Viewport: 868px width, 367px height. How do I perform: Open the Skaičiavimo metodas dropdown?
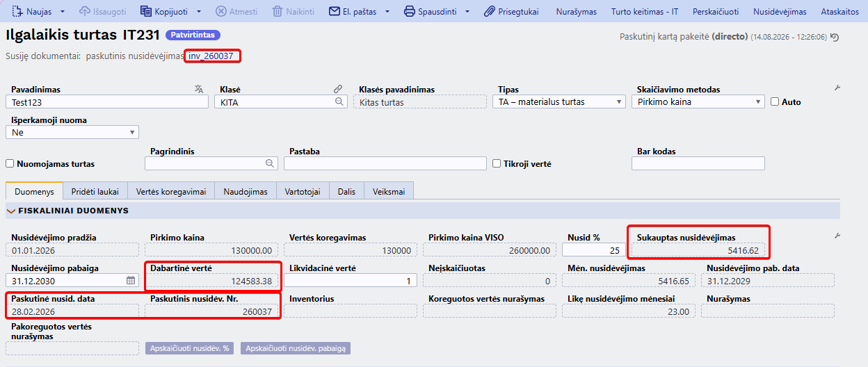(698, 101)
